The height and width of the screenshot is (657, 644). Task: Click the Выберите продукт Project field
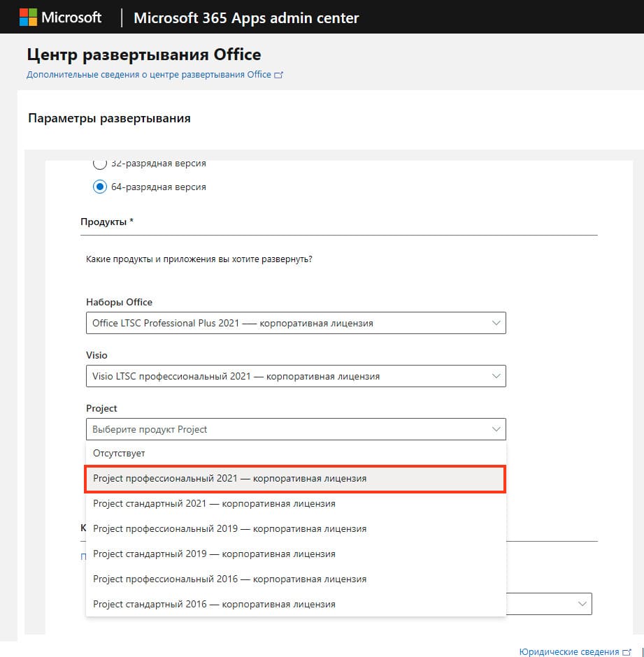pyautogui.click(x=296, y=429)
